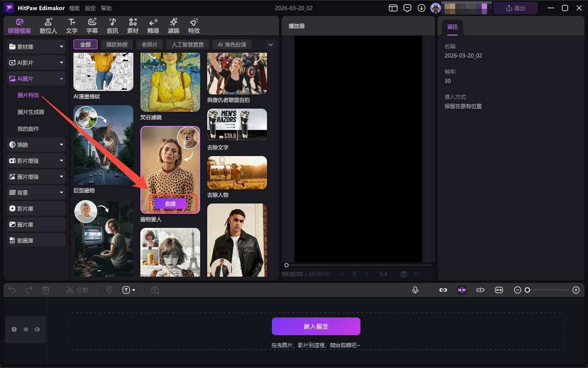Toggle the timeline link/snap icon

pos(443,290)
